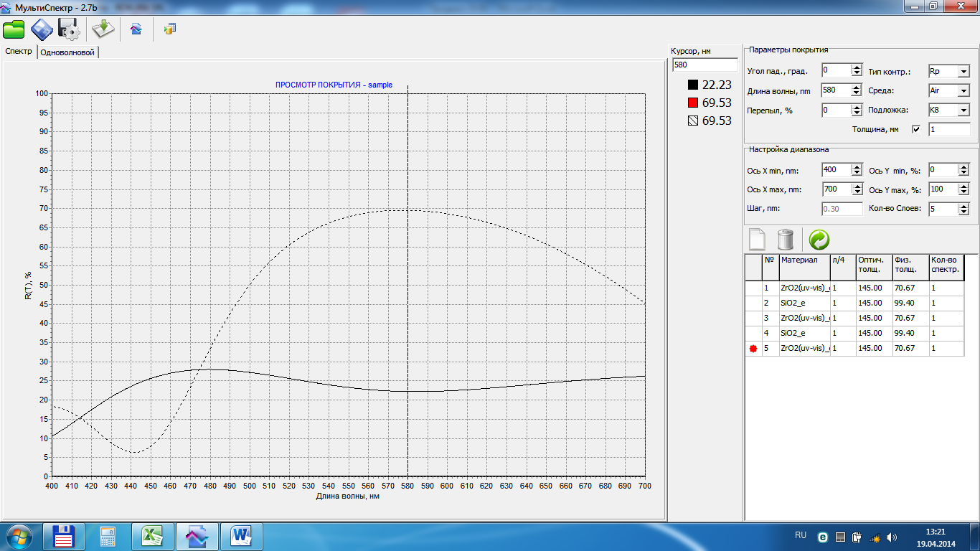Click the Ось X max, nm field
Screen dimensions: 980x551
(x=836, y=189)
